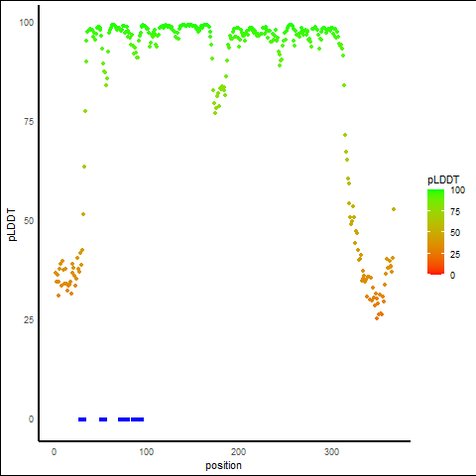Click the legend label 25

point(455,254)
